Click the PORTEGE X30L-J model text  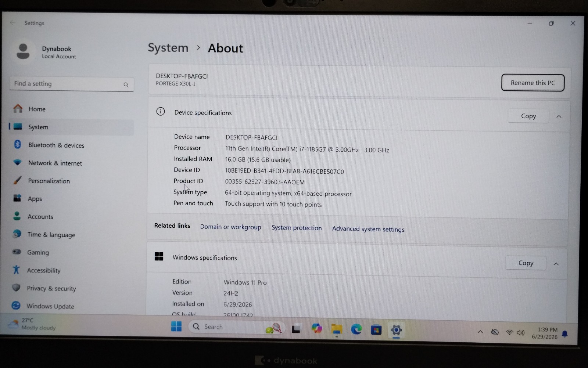[176, 84]
